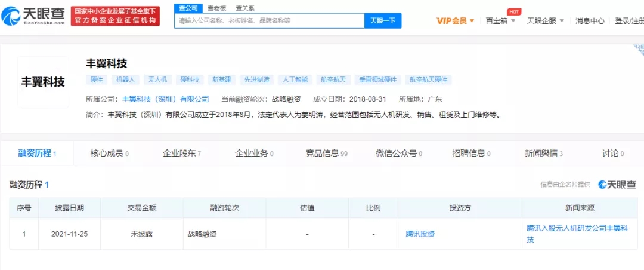
Task: Click the 硬件 tag
Action: point(96,80)
